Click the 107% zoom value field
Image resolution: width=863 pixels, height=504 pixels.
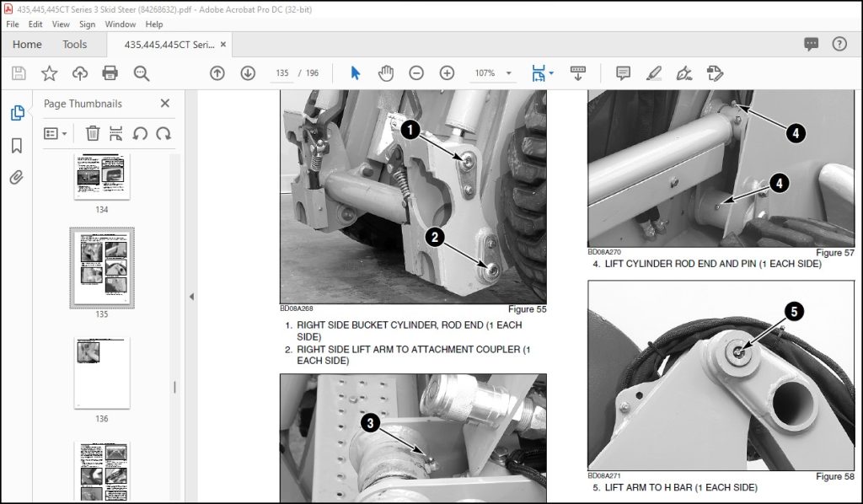(x=485, y=73)
